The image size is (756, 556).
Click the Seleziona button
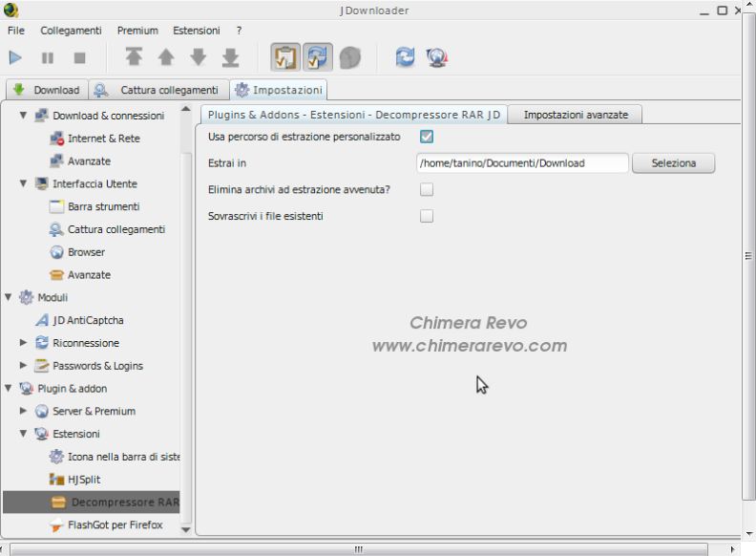[x=673, y=163]
